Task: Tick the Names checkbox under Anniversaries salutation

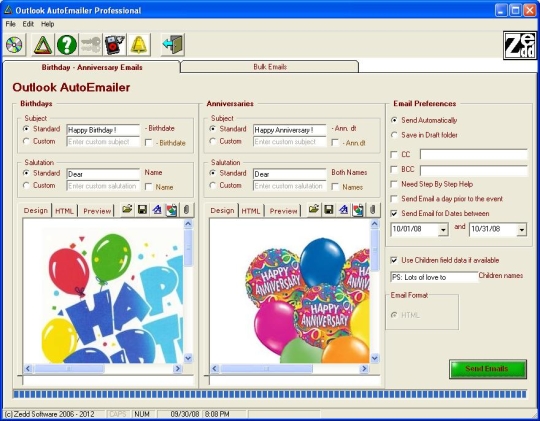Action: coord(335,187)
